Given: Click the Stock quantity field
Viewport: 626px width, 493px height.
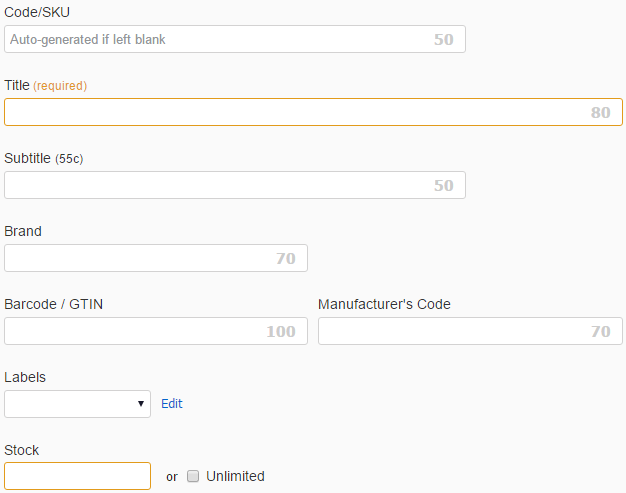Looking at the screenshot, I should [77, 476].
